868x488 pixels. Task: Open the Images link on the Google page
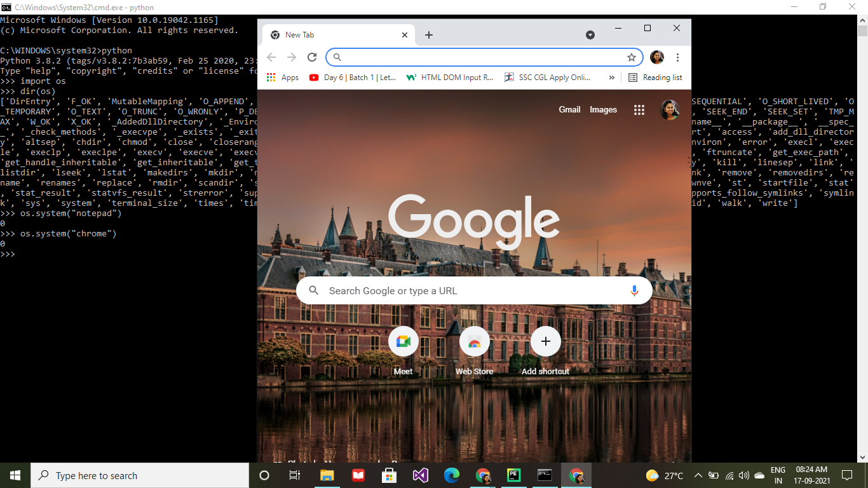[x=603, y=109]
